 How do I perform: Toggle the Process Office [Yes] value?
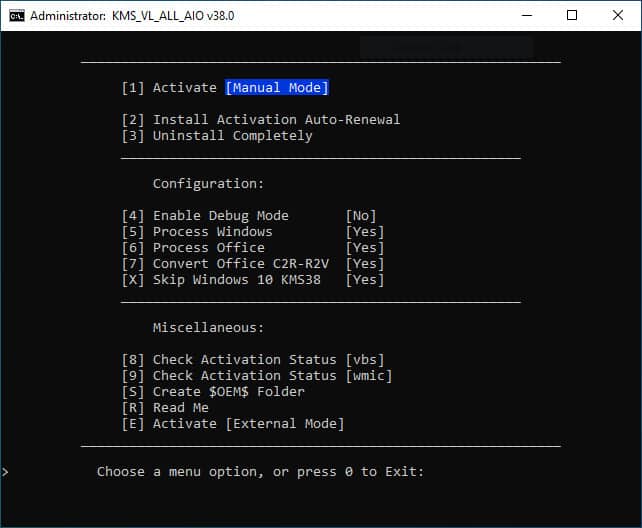tap(364, 248)
